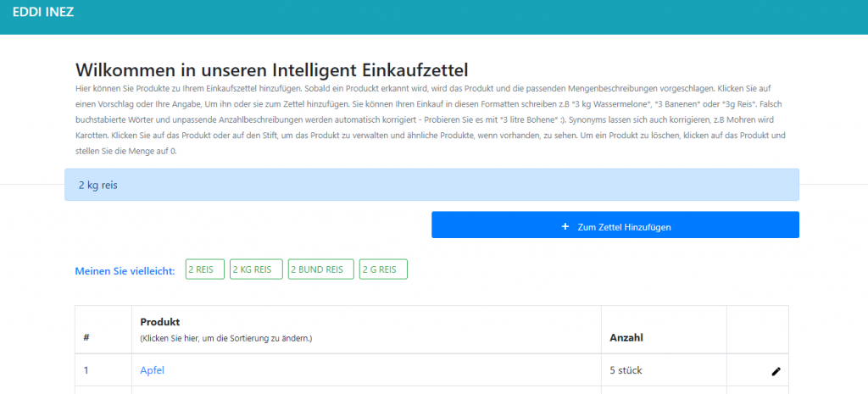Click the Produkt column header to change sorting
Image resolution: width=868 pixels, height=394 pixels.
pyautogui.click(x=366, y=330)
